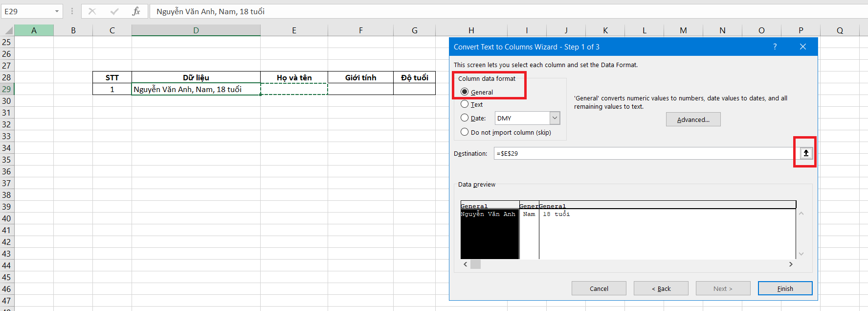
Task: Choose Do not import column (skip)
Action: [x=465, y=132]
